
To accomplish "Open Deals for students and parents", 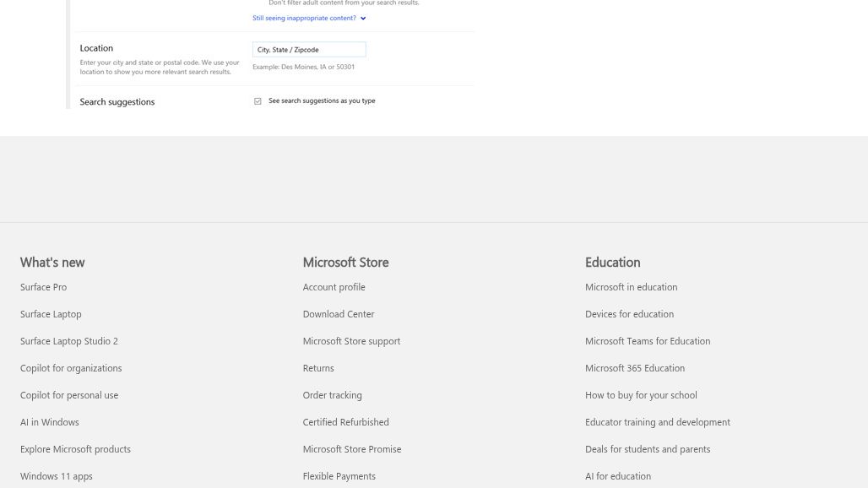I will pos(648,449).
